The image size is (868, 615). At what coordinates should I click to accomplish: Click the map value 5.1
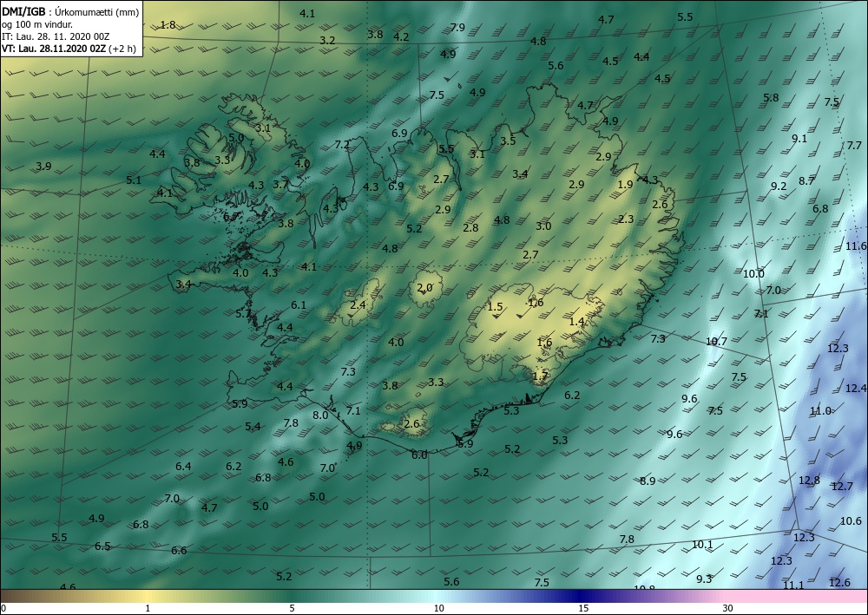(x=134, y=180)
